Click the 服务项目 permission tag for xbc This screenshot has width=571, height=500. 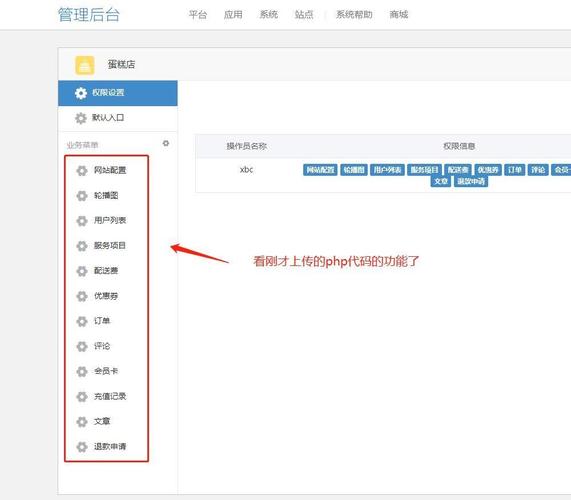(x=425, y=170)
